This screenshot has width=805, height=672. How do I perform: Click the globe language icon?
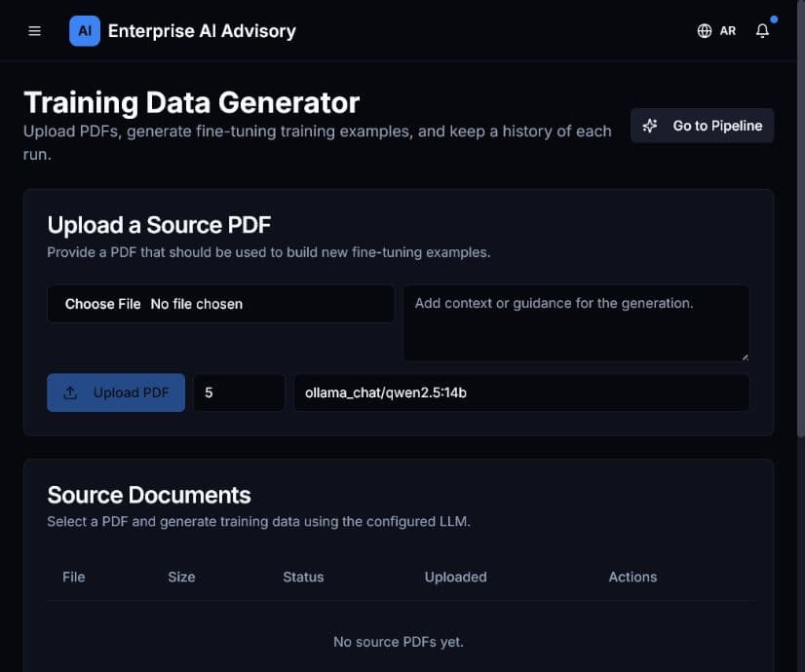(705, 31)
